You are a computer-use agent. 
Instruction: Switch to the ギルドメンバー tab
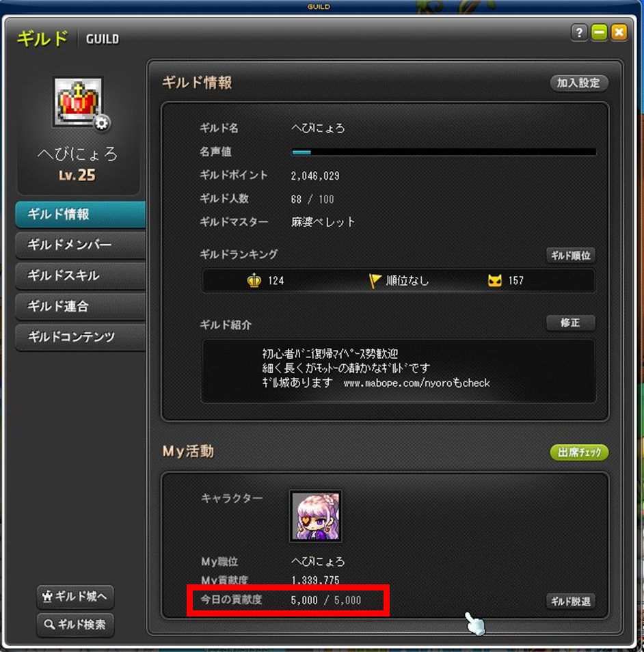tap(80, 245)
